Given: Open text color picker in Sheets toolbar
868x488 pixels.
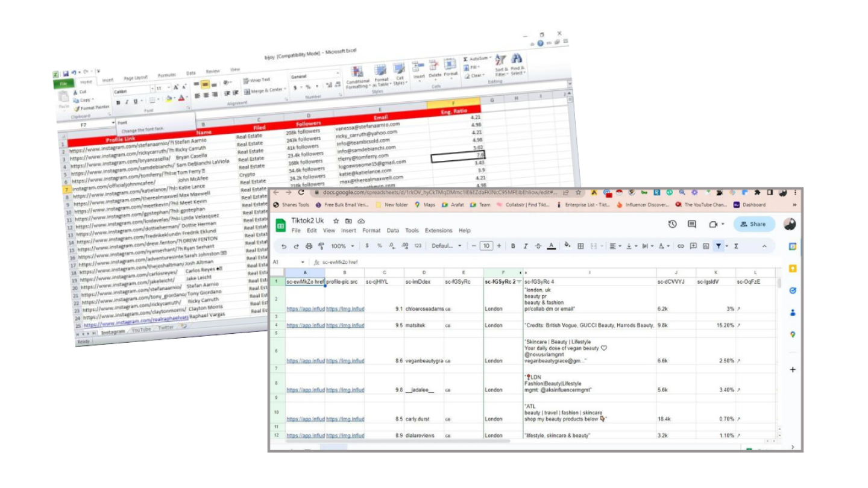Looking at the screenshot, I should pos(551,246).
